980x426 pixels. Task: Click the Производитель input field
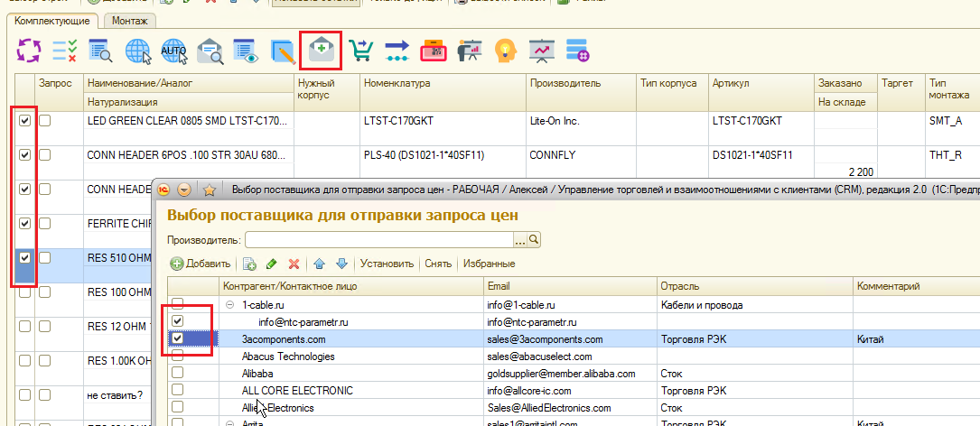pyautogui.click(x=378, y=239)
